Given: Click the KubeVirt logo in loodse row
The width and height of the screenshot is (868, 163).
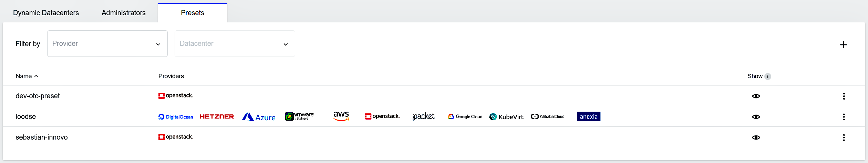Looking at the screenshot, I should [506, 117].
